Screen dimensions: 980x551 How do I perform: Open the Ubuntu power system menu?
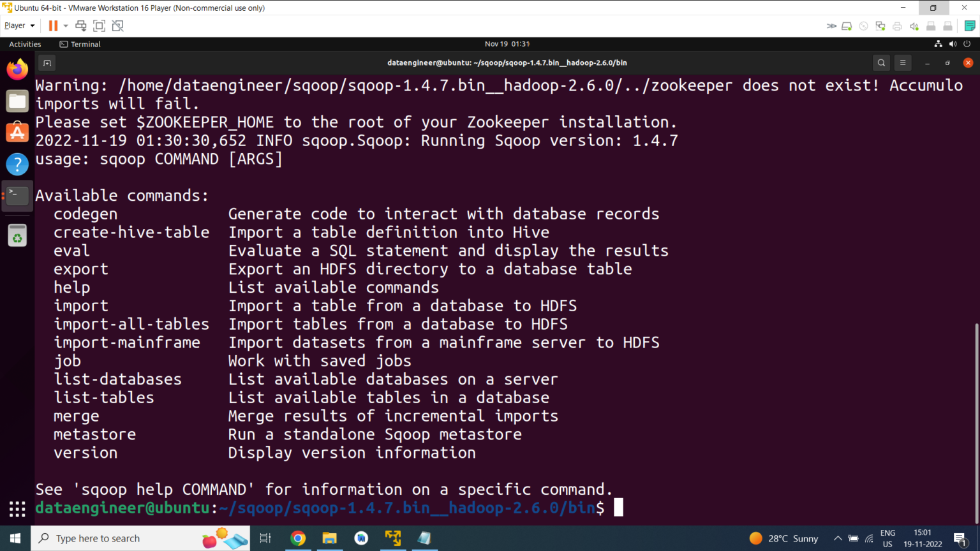pos(967,44)
